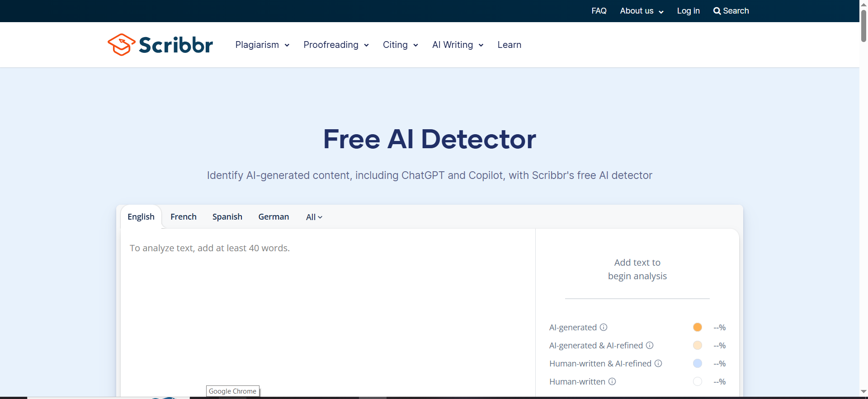Click info icon beside Human-written & AI-refined
868x399 pixels.
point(658,363)
